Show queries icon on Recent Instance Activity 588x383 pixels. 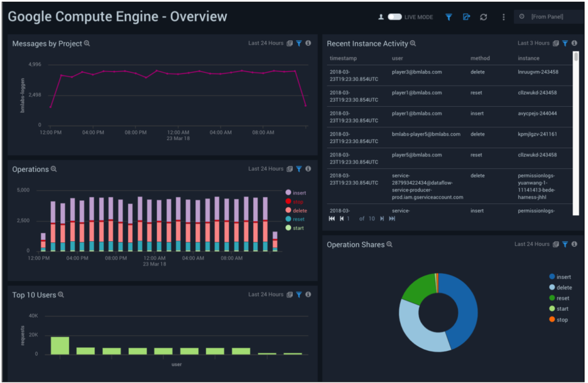point(556,44)
